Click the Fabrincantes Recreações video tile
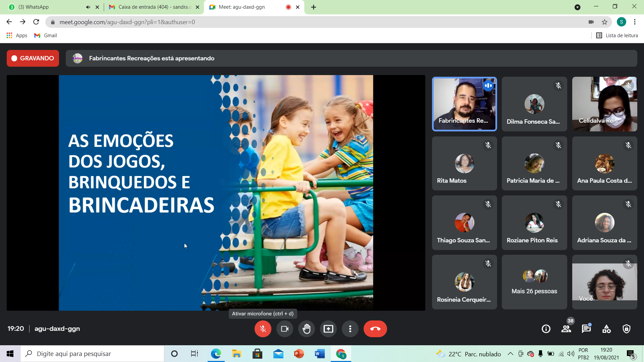The height and width of the screenshot is (362, 644). click(x=464, y=104)
